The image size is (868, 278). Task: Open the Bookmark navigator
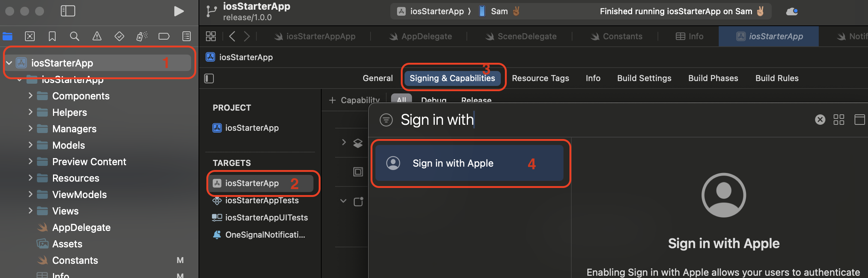click(52, 36)
